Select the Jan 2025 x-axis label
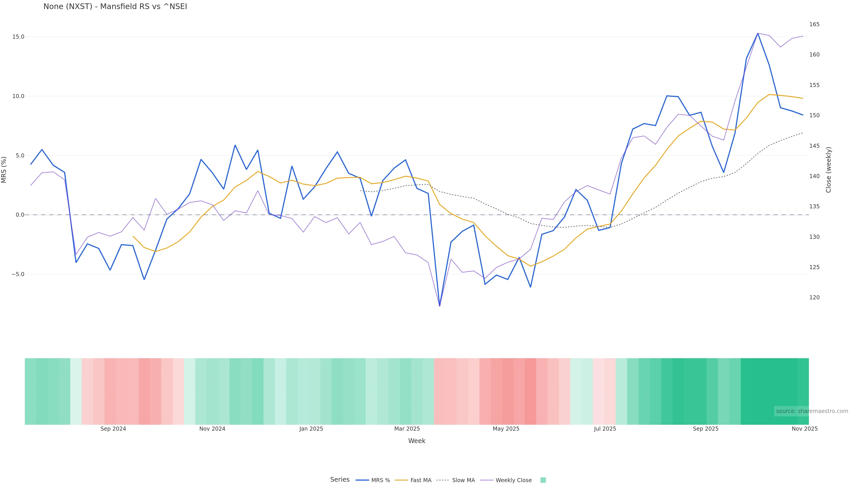The height and width of the screenshot is (488, 868). click(x=311, y=429)
